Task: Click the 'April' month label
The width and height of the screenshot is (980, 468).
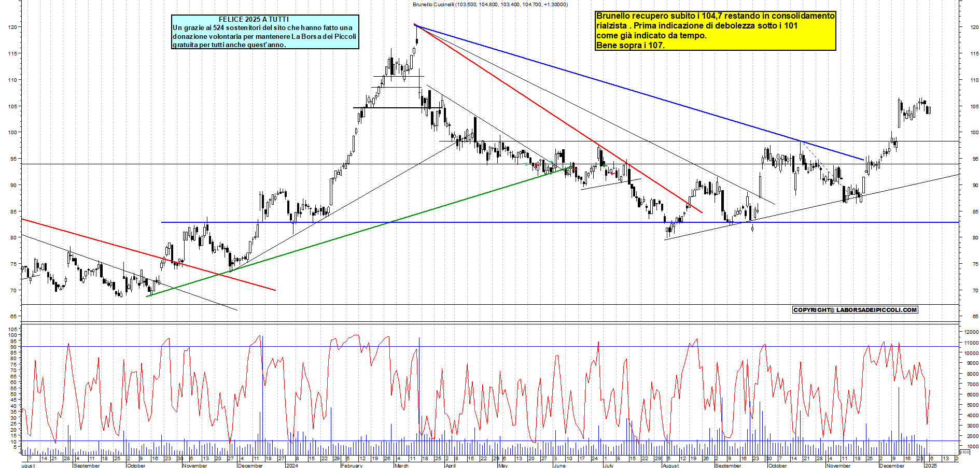Action: pos(451,465)
